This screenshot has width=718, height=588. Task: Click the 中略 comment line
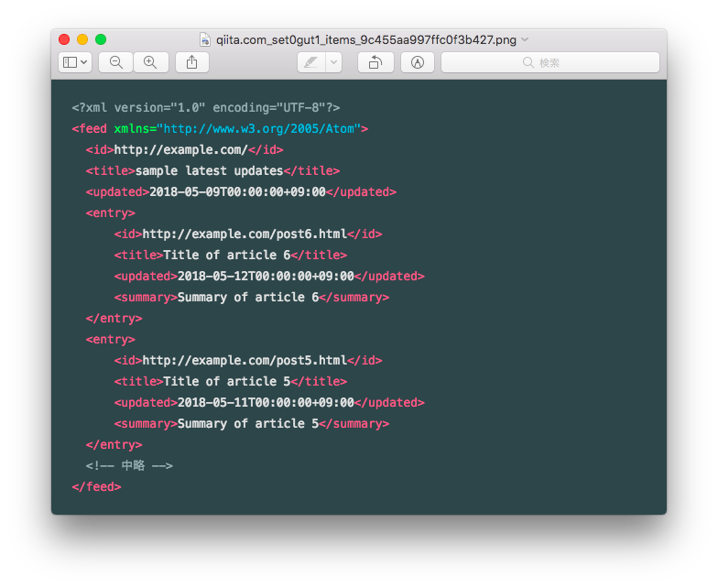tap(129, 465)
